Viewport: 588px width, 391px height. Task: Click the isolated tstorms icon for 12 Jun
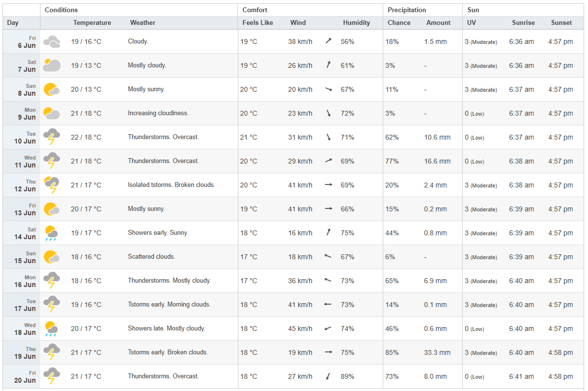click(x=52, y=185)
